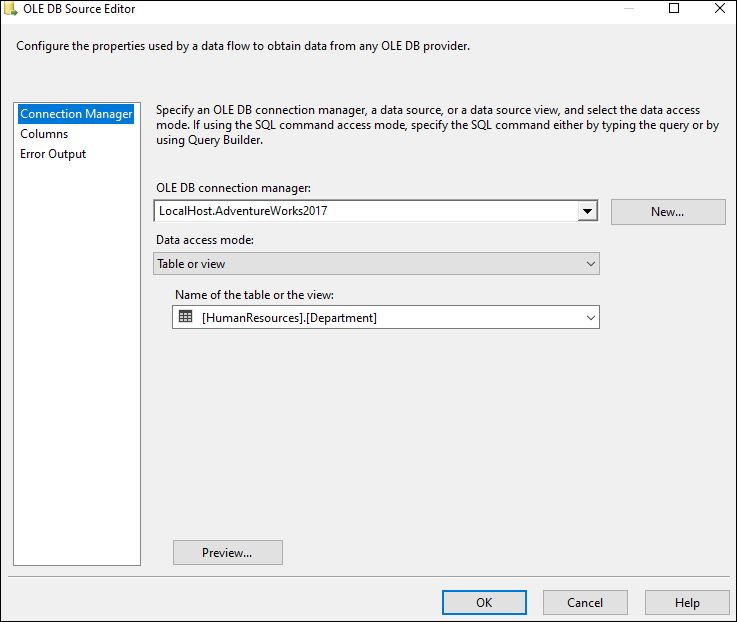
Task: Open the Error Output page
Action: 53,154
